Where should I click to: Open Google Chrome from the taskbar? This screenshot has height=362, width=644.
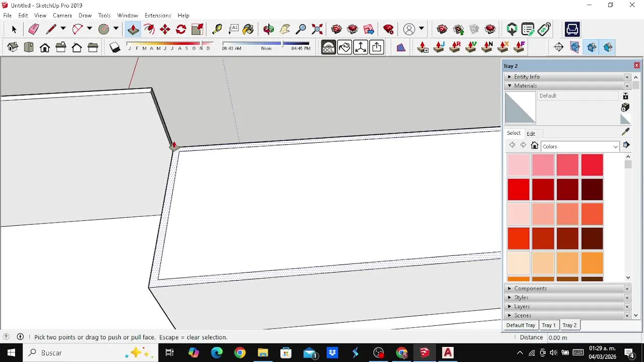pyautogui.click(x=240, y=353)
